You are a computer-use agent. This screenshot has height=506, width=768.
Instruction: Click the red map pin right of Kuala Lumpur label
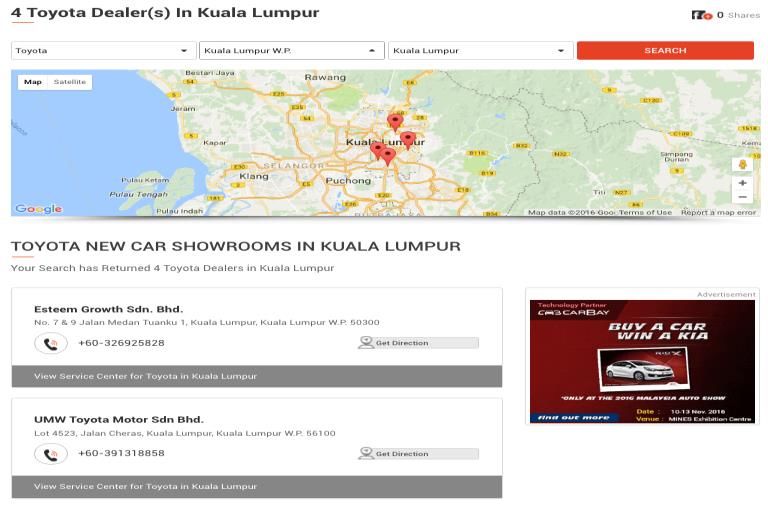click(408, 140)
